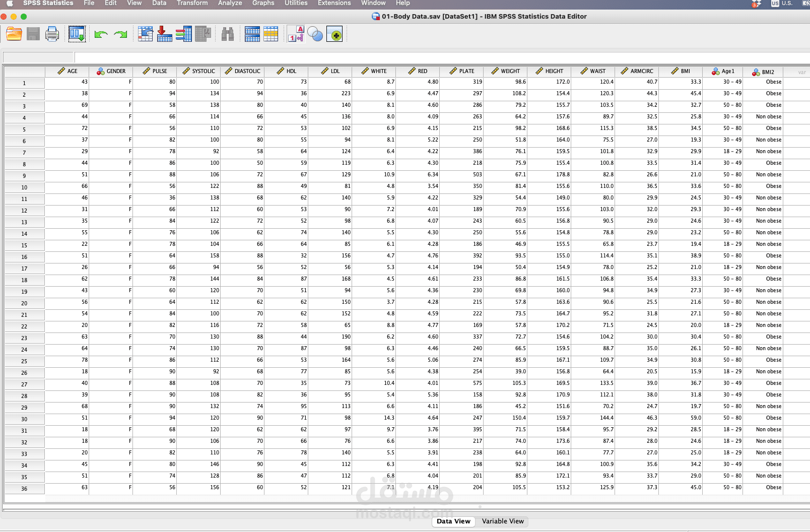Select the AGE column header

tap(67, 71)
